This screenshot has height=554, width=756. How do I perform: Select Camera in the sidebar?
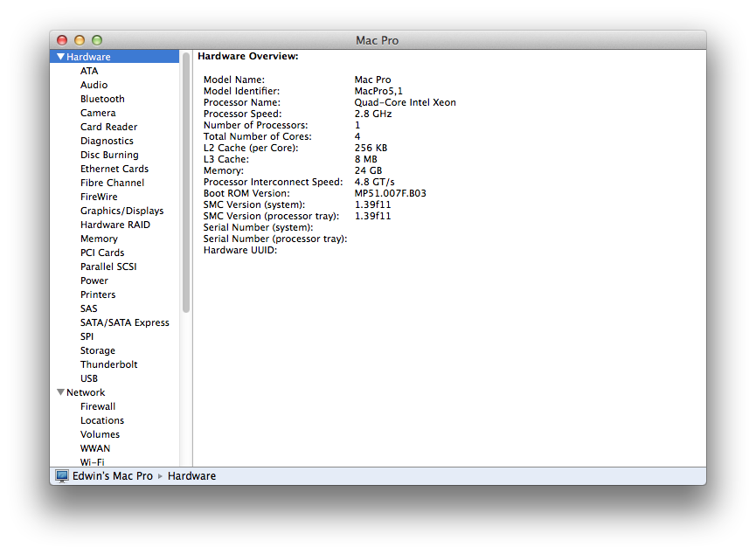98,113
